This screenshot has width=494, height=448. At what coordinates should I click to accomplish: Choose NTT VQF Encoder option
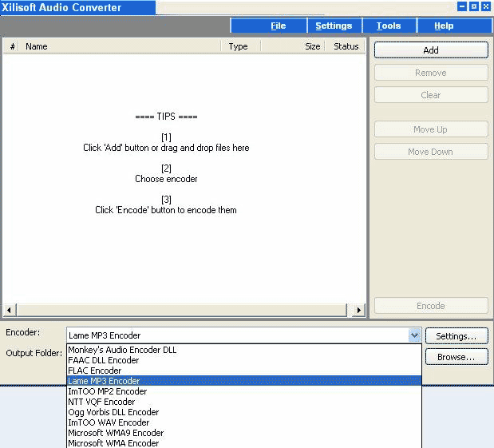pyautogui.click(x=101, y=402)
